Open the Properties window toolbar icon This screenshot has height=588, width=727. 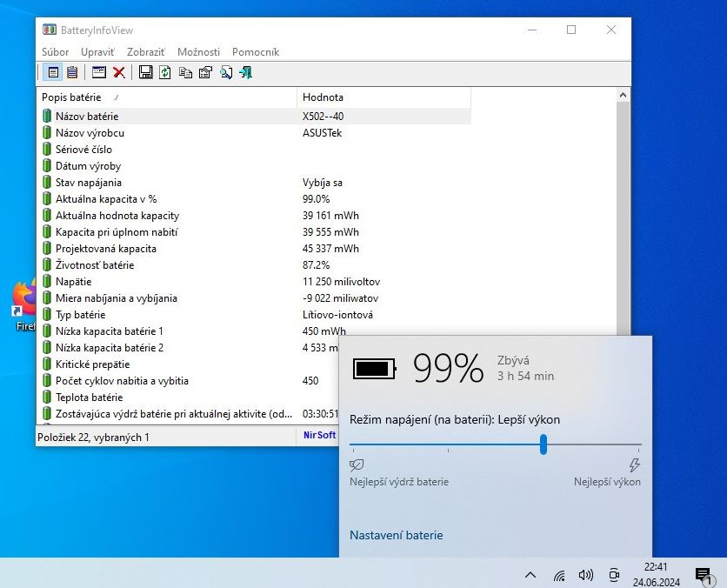(99, 72)
